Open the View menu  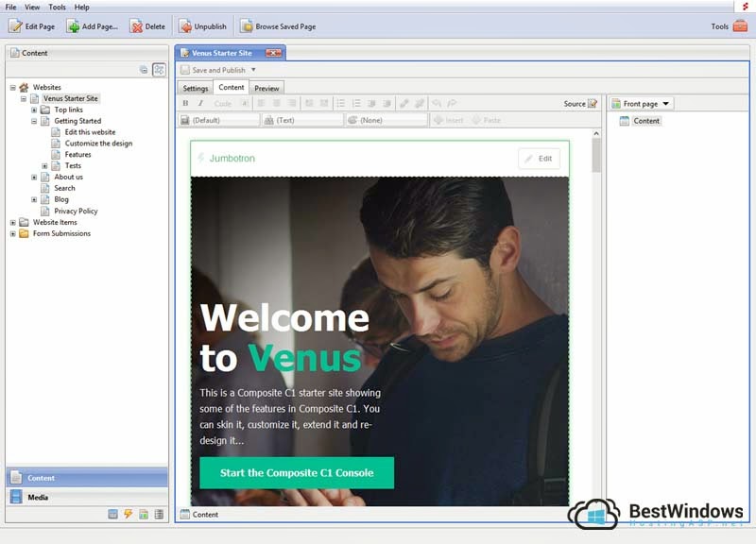(32, 8)
